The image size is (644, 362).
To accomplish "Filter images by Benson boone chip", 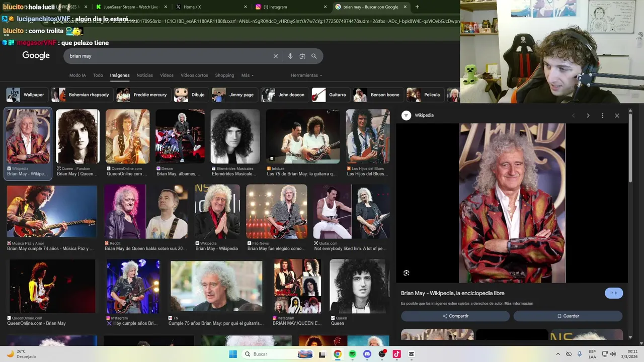I will coord(378,95).
